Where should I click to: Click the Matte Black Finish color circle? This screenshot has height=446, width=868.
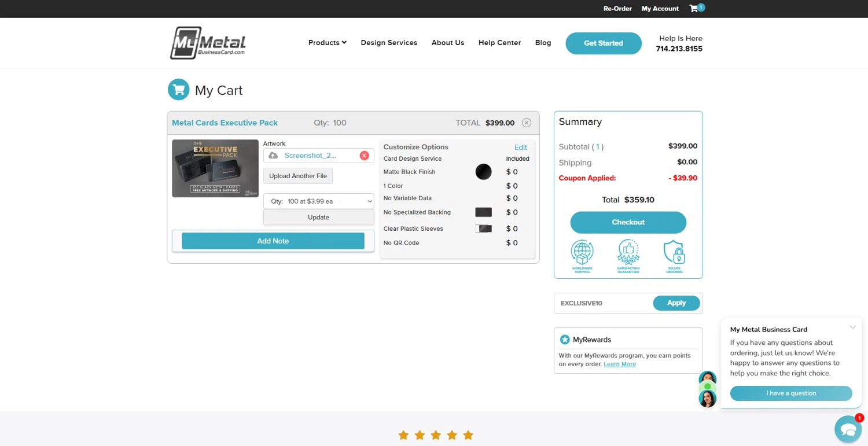(x=483, y=172)
